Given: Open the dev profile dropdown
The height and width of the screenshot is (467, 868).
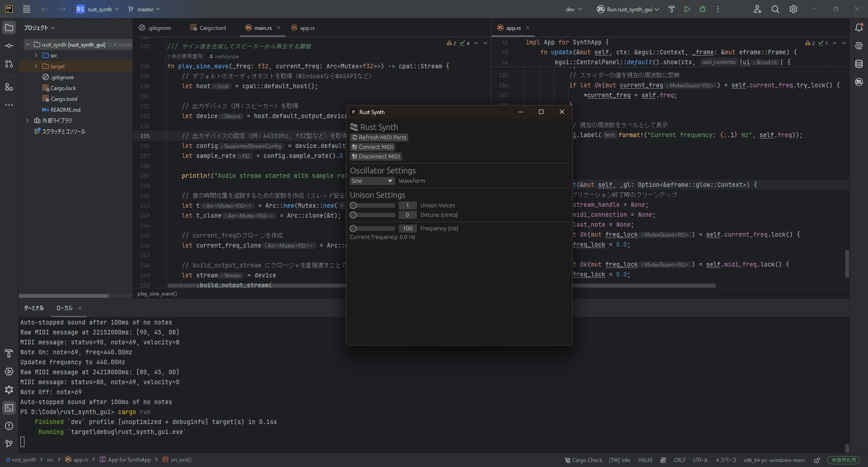Looking at the screenshot, I should (574, 9).
